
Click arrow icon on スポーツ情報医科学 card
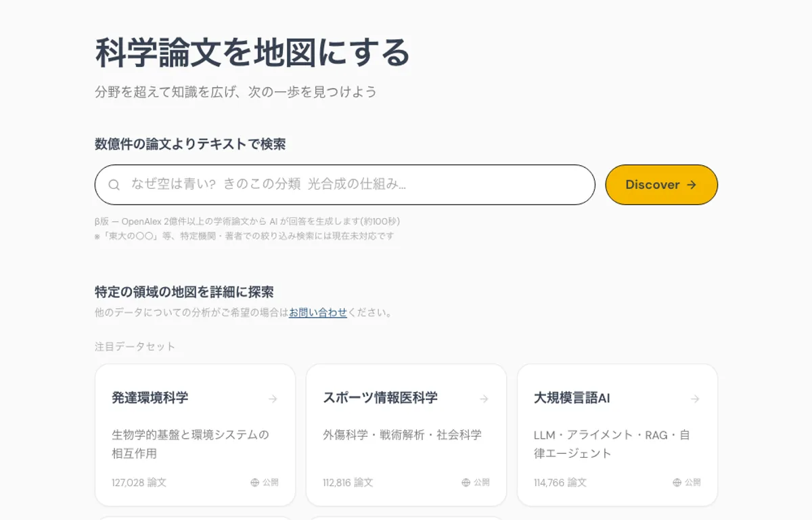pos(484,399)
